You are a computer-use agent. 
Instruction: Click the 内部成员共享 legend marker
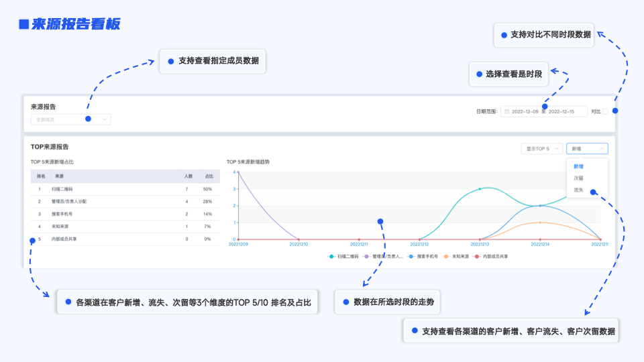[x=478, y=256]
